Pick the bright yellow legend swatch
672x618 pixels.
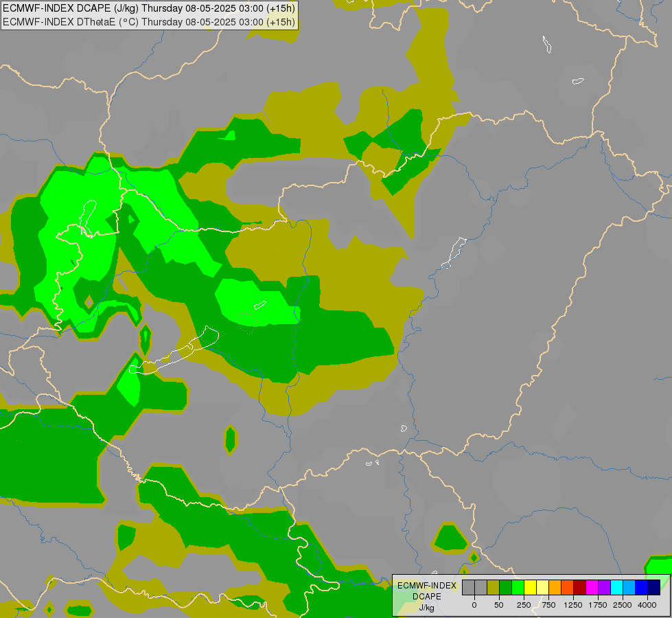[530, 587]
